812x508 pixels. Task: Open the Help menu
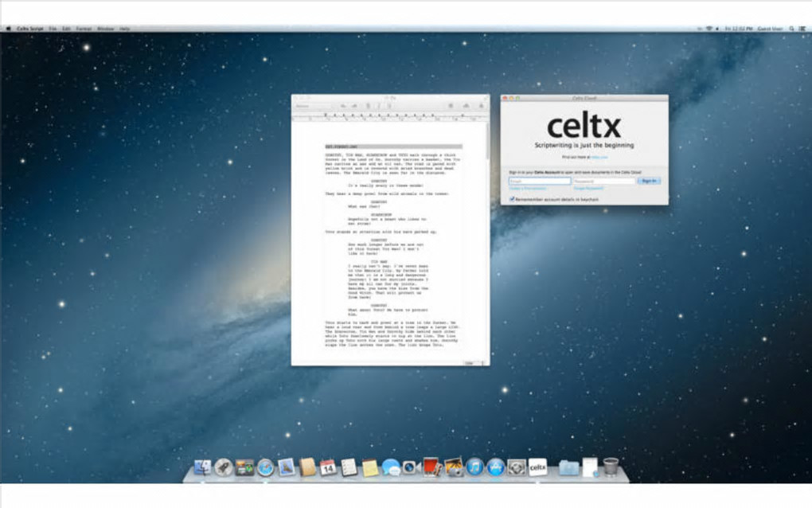[125, 29]
